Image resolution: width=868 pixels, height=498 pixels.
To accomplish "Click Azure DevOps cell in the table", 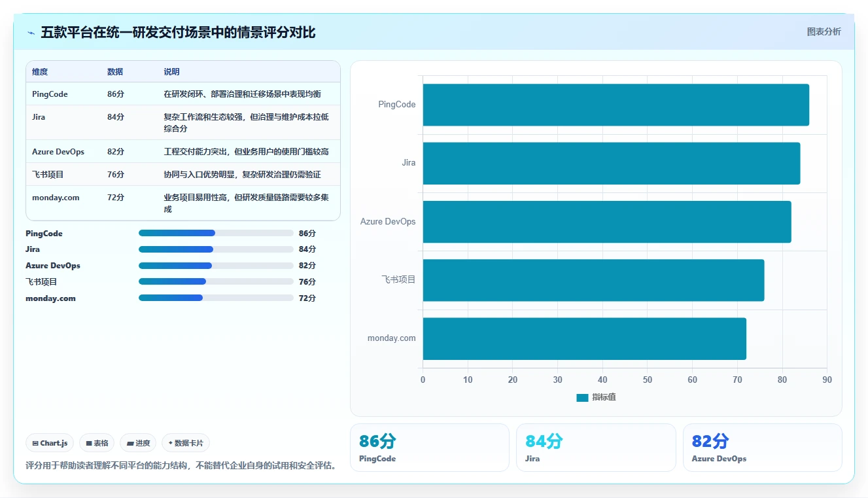I will click(58, 152).
